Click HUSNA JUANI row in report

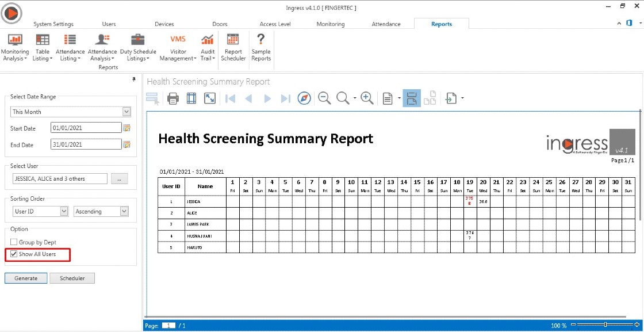[x=396, y=236]
